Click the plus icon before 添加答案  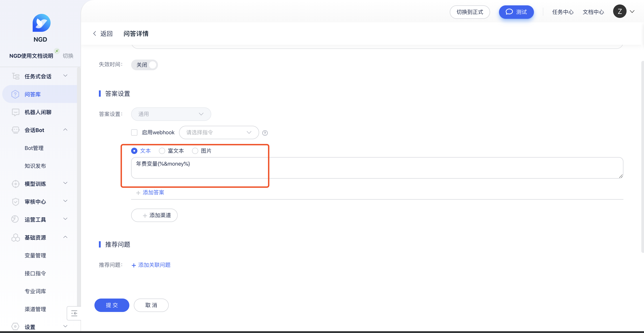point(138,193)
